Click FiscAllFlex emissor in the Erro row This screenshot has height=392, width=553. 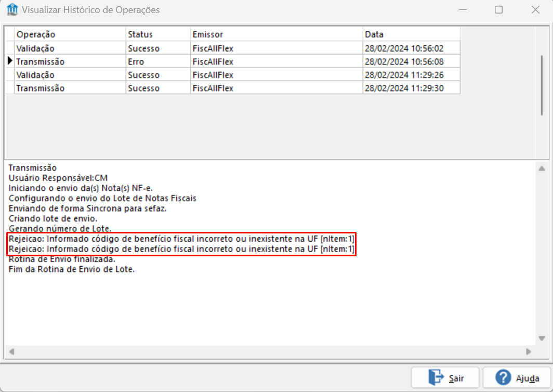click(x=276, y=61)
